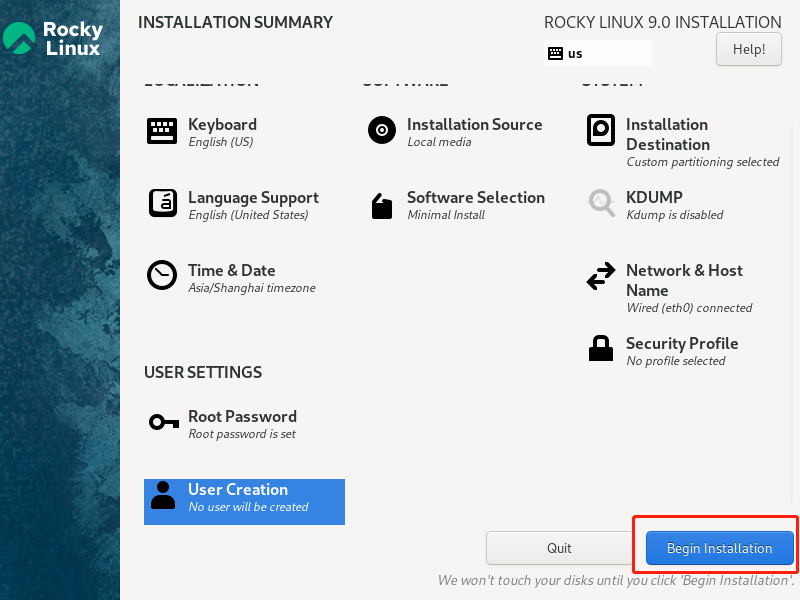Image resolution: width=800 pixels, height=600 pixels.
Task: Click 'No user will be created' text
Action: tap(248, 507)
